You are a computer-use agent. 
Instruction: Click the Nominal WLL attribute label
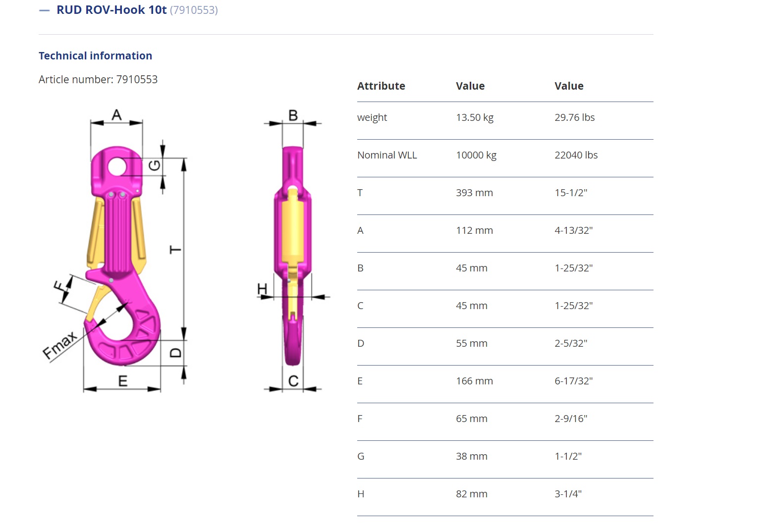(x=387, y=156)
